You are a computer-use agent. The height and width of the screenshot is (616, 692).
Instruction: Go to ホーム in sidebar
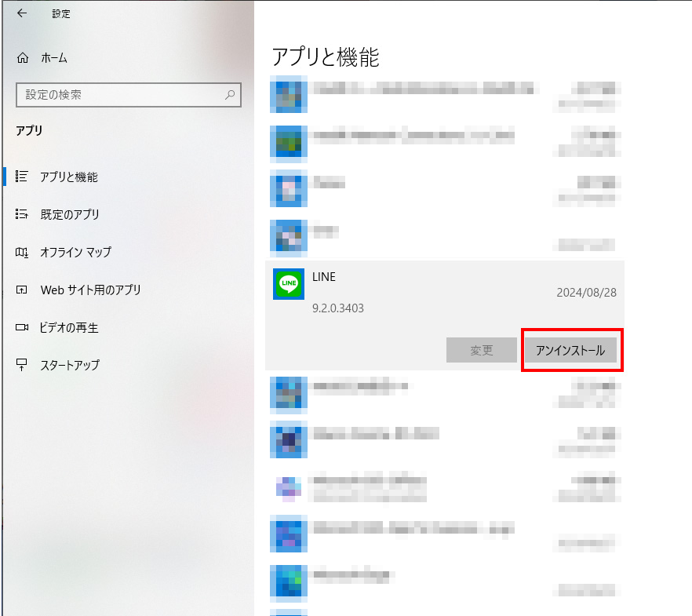click(x=54, y=58)
